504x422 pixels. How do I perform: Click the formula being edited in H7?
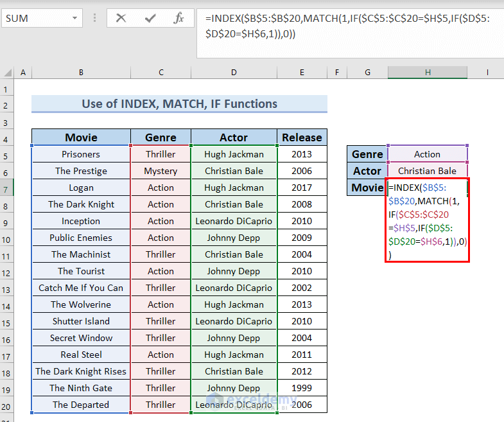[427, 220]
